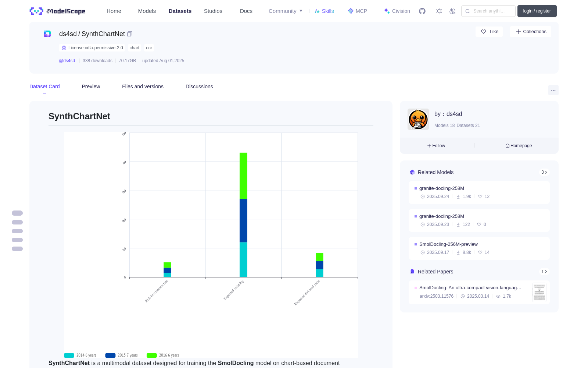Click the arxiv:2503.11576 identifier
This screenshot has height=368, width=588.
(x=437, y=296)
